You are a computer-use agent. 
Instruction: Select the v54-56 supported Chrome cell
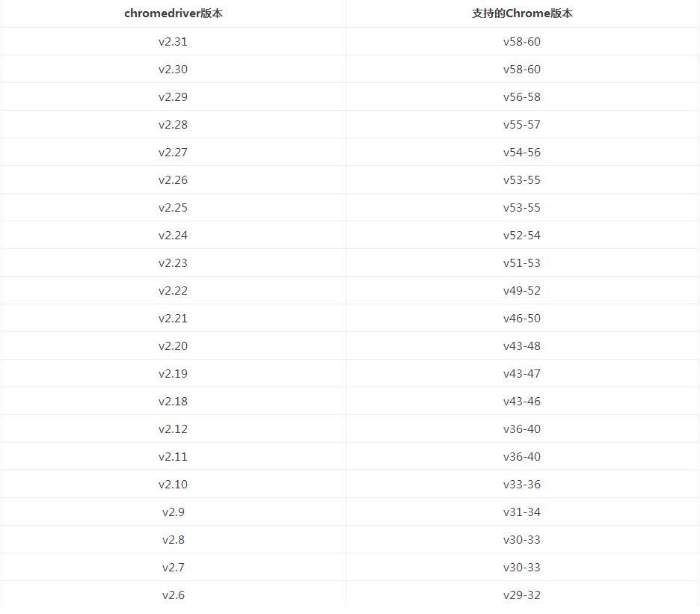522,153
